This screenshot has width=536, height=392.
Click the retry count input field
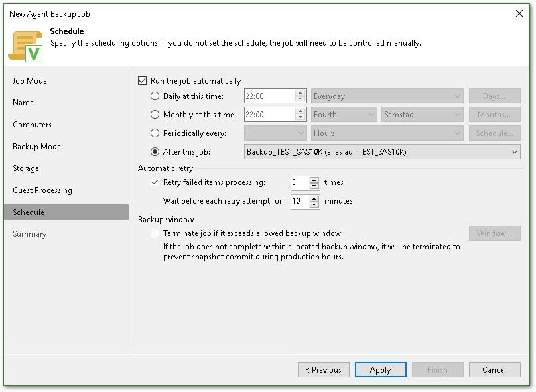pos(299,182)
